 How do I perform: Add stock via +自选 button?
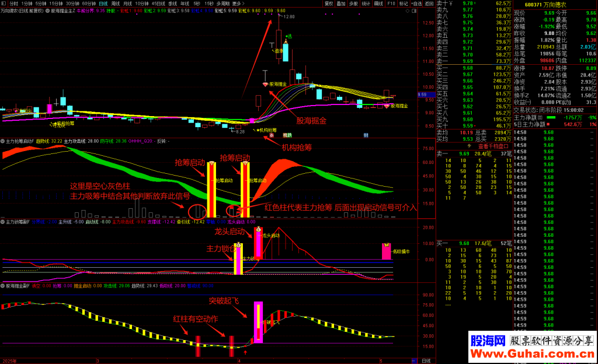point(417,3)
